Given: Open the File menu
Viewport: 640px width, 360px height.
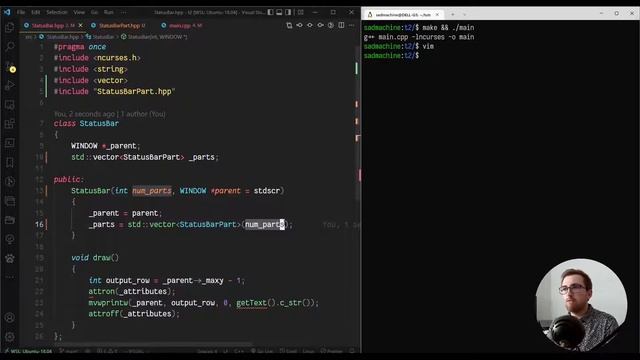Looking at the screenshot, I should click(x=21, y=12).
